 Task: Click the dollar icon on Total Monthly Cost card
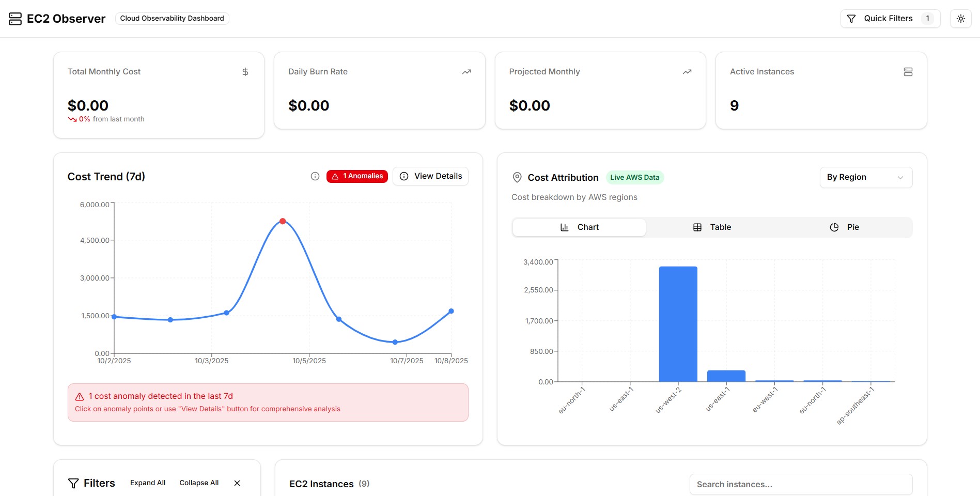(245, 72)
